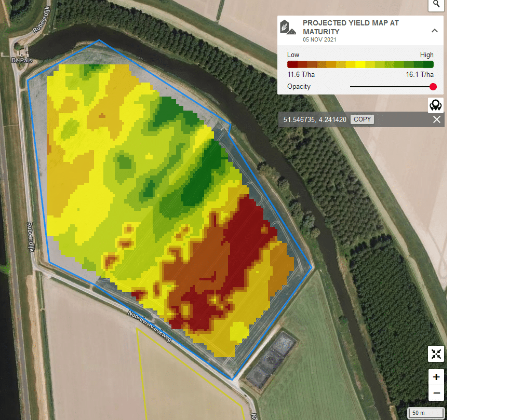
Task: Collapse the Projected Yield Map panel
Action: tap(435, 31)
